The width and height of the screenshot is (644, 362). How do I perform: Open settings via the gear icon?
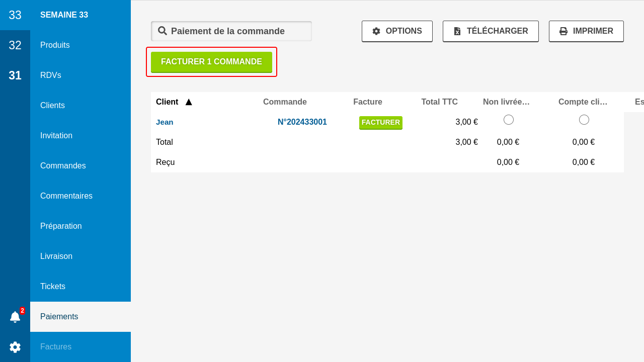tap(15, 347)
